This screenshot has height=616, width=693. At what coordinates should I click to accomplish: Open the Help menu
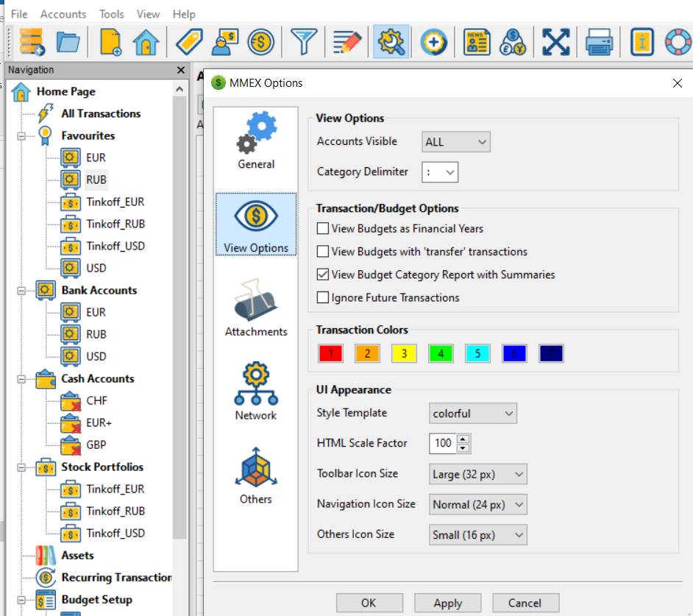(184, 14)
